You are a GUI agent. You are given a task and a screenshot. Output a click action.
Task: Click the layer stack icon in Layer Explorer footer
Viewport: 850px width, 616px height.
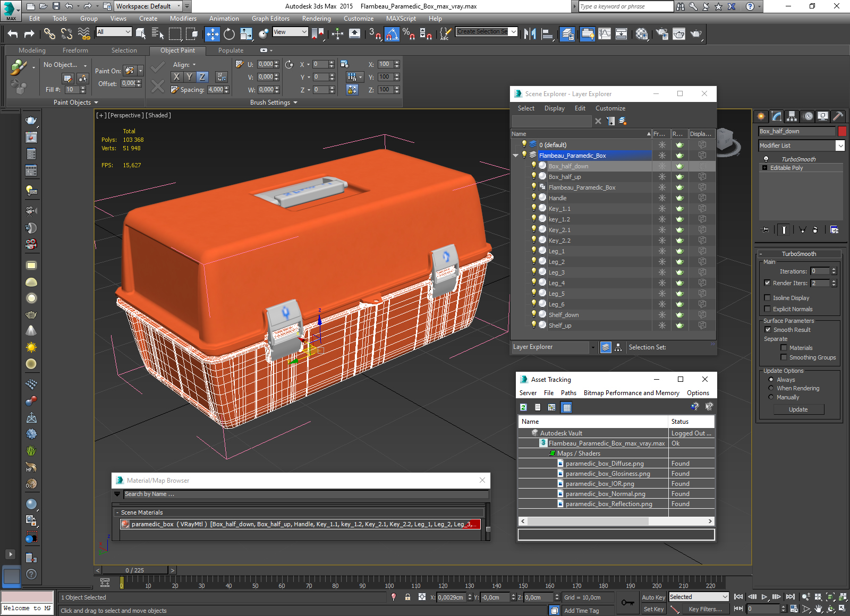click(x=606, y=347)
